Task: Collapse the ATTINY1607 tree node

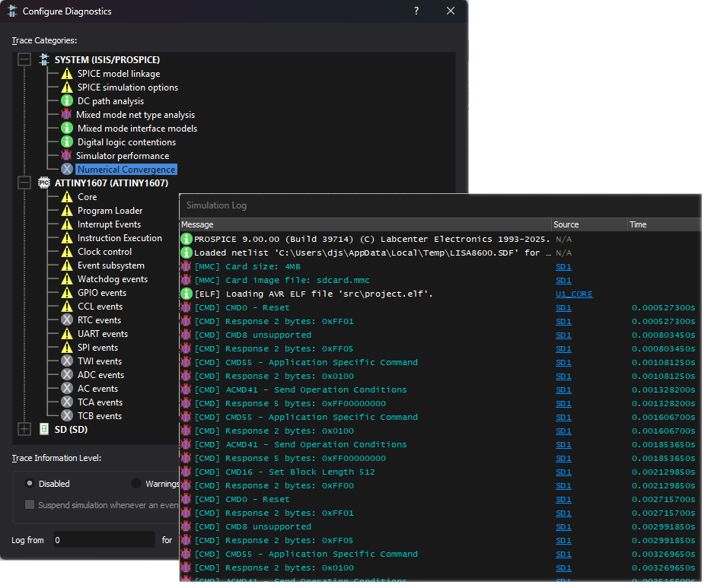Action: [24, 183]
